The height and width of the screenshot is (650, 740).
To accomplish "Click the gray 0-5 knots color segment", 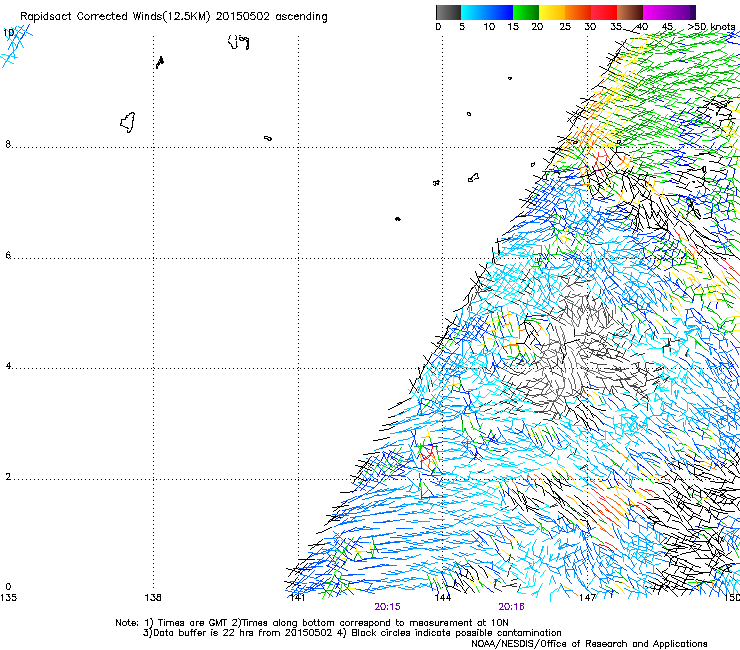I will 448,12.
